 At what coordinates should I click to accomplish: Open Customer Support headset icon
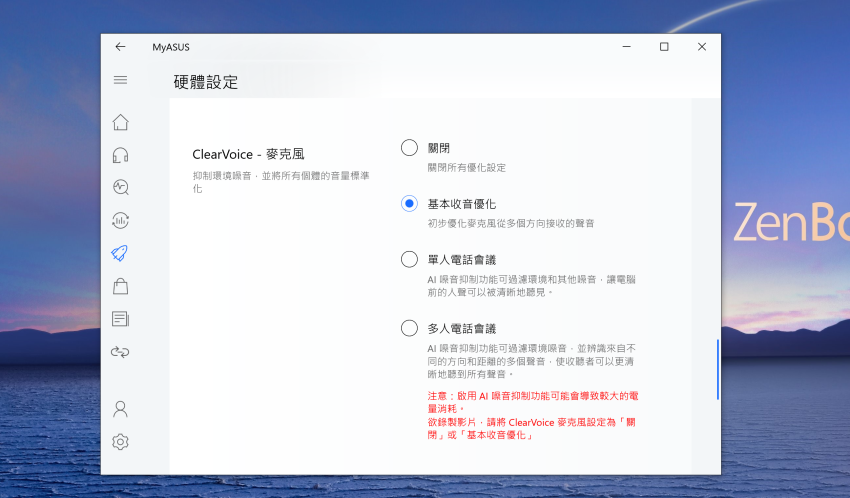point(120,156)
